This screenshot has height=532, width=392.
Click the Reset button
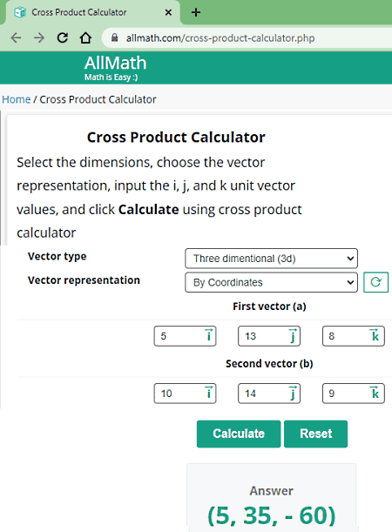[315, 434]
